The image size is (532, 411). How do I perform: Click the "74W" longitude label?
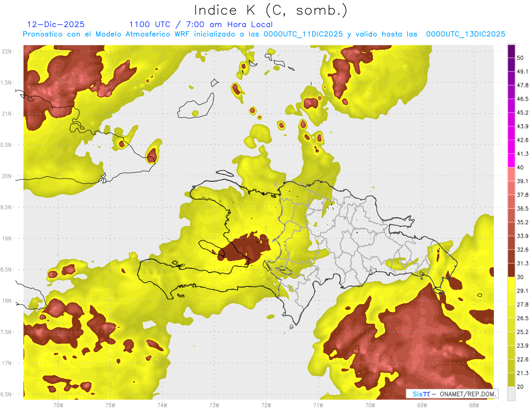tap(162, 405)
